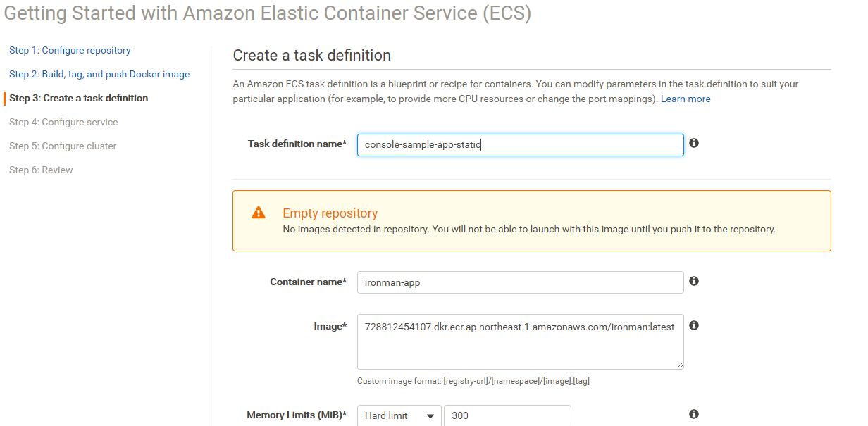
Task: Click the Image textarea resize handle
Action: pos(680,365)
